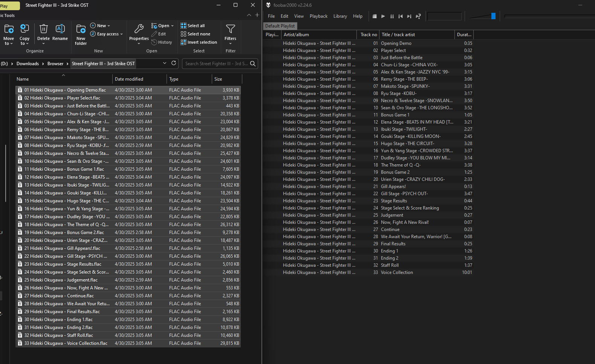Open the Playback menu in foobar2000
The height and width of the screenshot is (364, 595).
[318, 16]
